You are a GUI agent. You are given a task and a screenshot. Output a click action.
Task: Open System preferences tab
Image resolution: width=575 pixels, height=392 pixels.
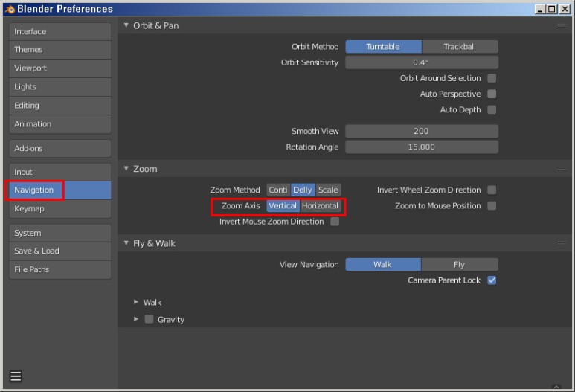[x=60, y=234]
